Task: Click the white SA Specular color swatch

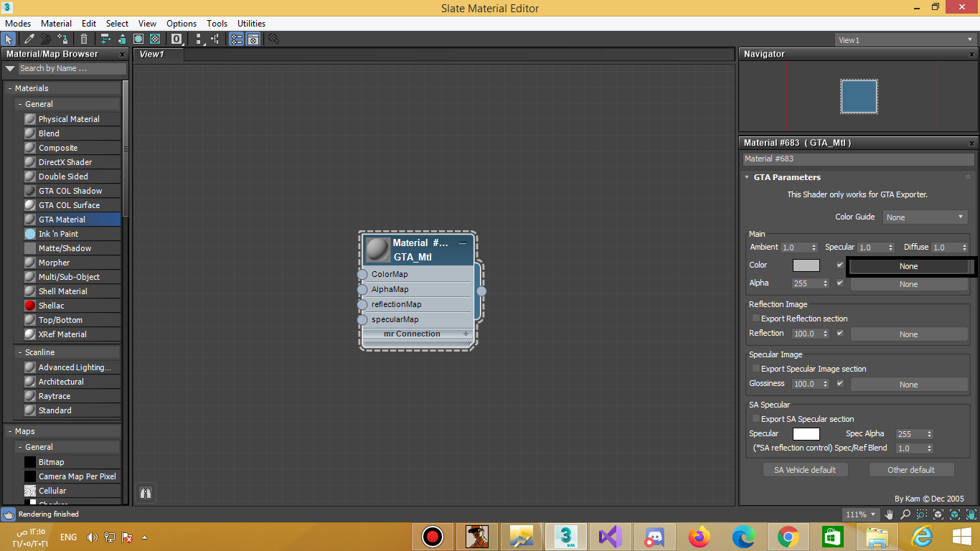Action: 806,434
